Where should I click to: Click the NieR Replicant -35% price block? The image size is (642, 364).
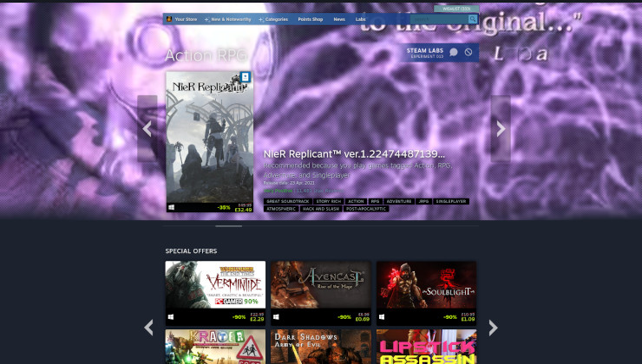[234, 207]
